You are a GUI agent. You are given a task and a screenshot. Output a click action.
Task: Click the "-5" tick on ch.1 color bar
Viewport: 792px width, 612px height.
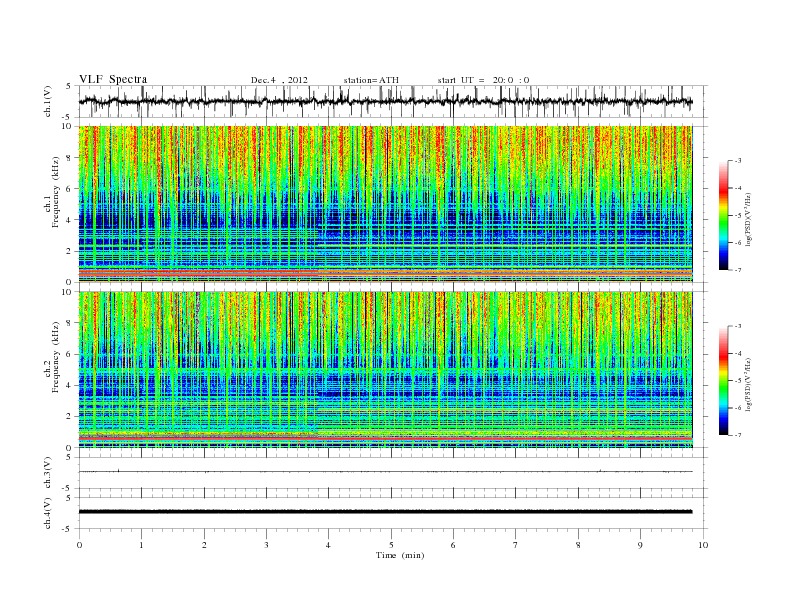(738, 215)
